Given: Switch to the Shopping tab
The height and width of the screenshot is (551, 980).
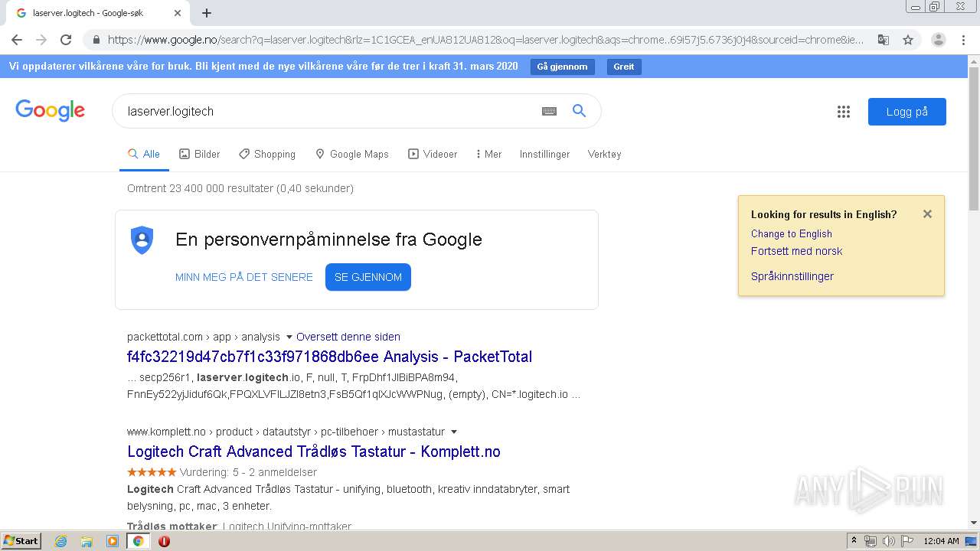Looking at the screenshot, I should (x=266, y=154).
